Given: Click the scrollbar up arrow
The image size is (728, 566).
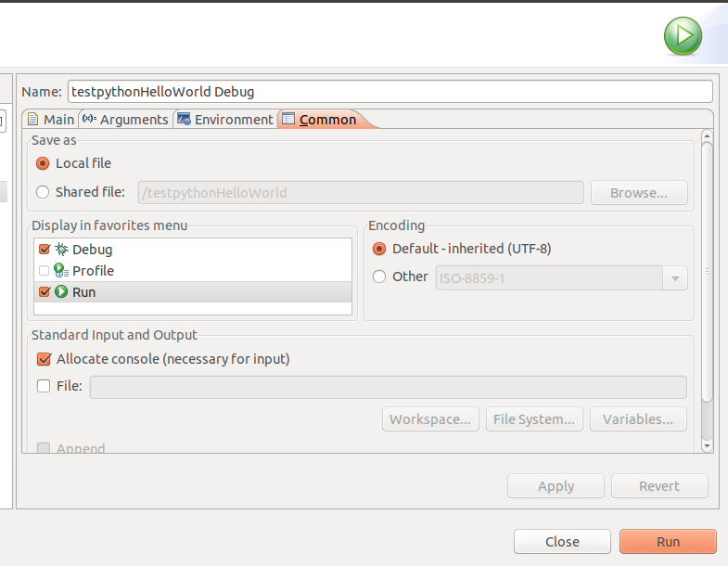Looking at the screenshot, I should tap(707, 135).
